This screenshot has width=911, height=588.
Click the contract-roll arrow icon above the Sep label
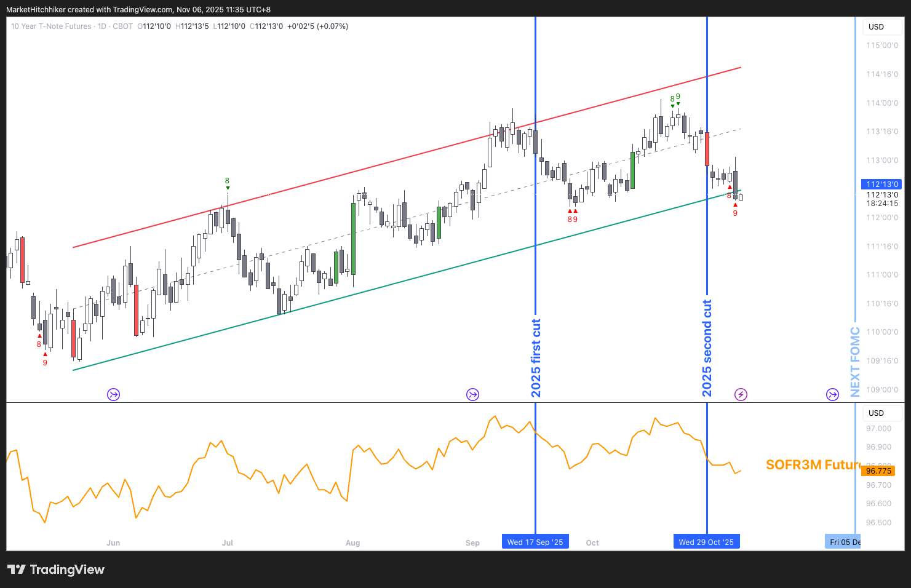[x=472, y=394]
